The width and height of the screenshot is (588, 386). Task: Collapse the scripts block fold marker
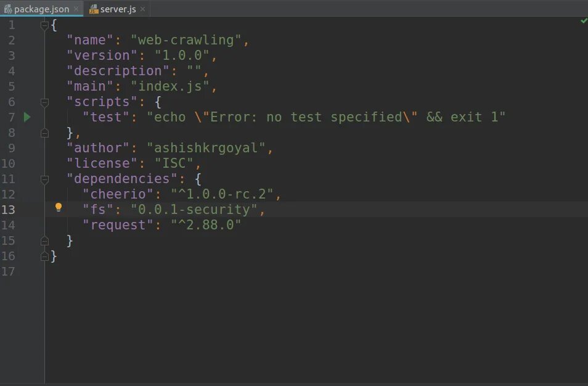pos(44,102)
